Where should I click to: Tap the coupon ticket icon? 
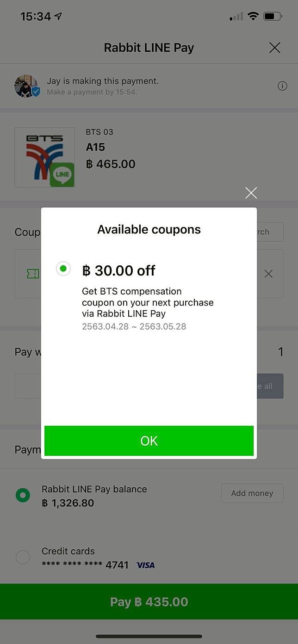pos(33,274)
